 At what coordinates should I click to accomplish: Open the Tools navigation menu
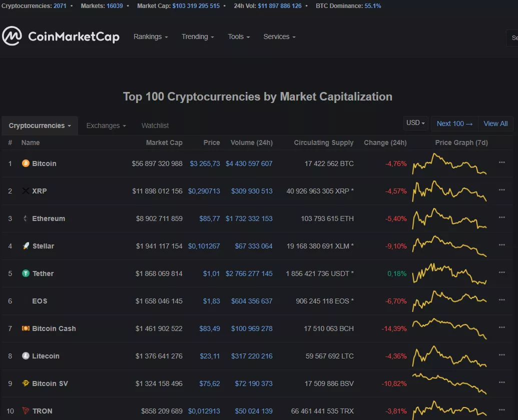tap(239, 36)
